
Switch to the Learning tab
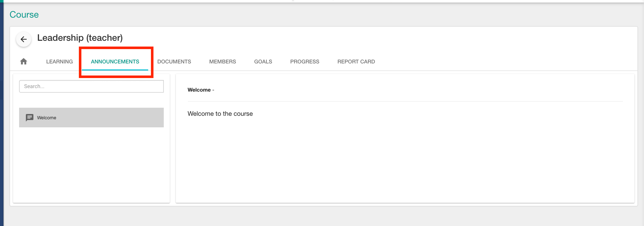coord(60,62)
